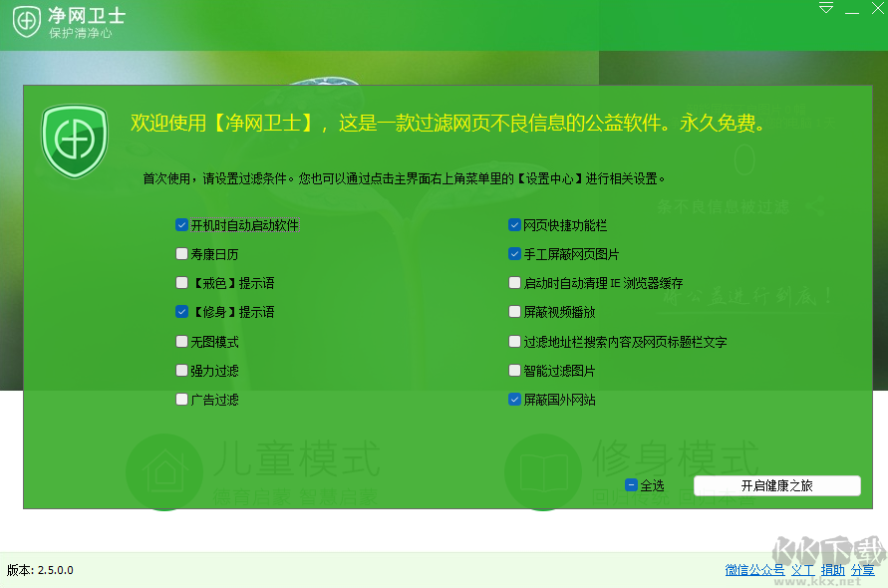Uncheck 手工屏蔽网页图片 option
888x588 pixels.
(x=514, y=254)
